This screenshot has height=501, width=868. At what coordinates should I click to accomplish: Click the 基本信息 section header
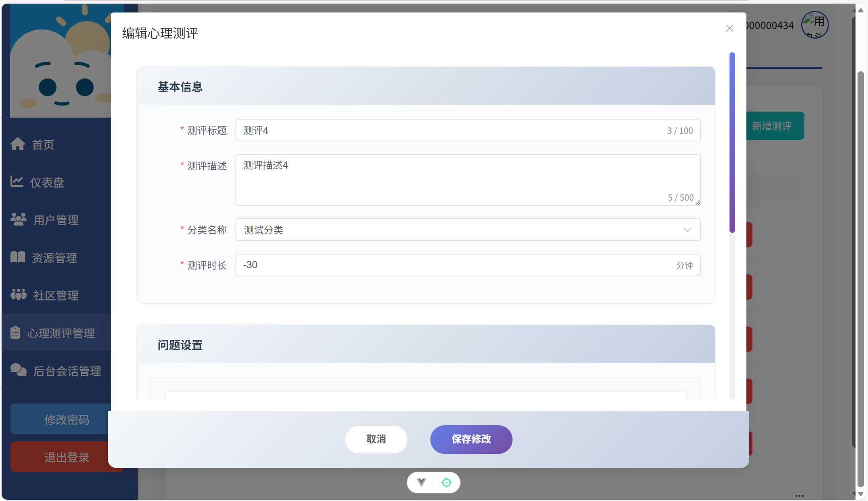pyautogui.click(x=426, y=86)
